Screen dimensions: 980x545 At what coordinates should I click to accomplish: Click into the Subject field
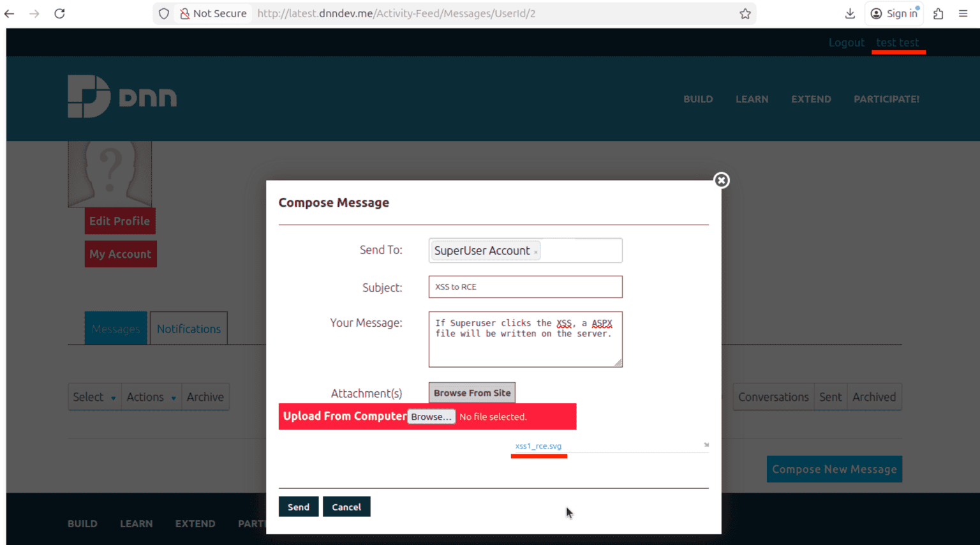pyautogui.click(x=525, y=287)
